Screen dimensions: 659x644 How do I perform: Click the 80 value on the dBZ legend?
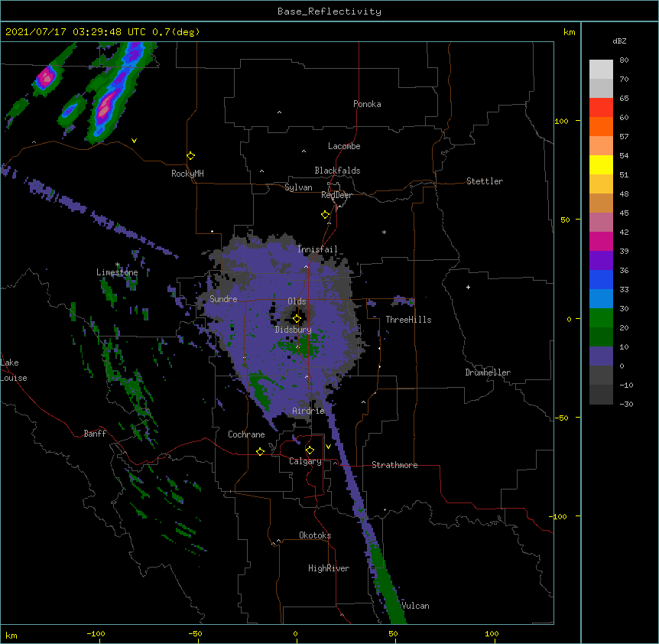624,60
